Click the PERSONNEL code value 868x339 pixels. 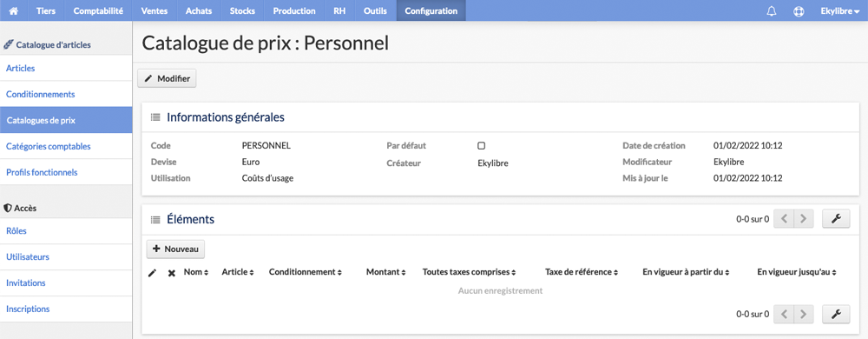266,146
